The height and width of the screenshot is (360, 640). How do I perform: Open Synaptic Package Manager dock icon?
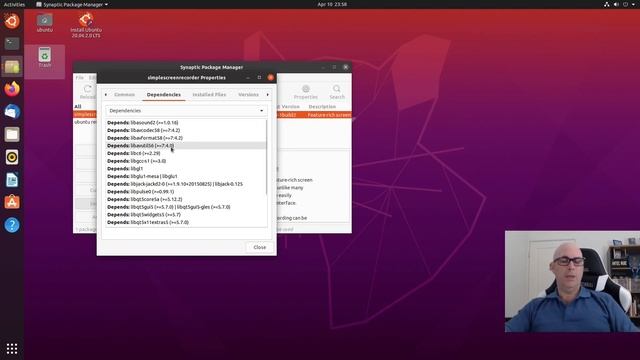tap(12, 66)
